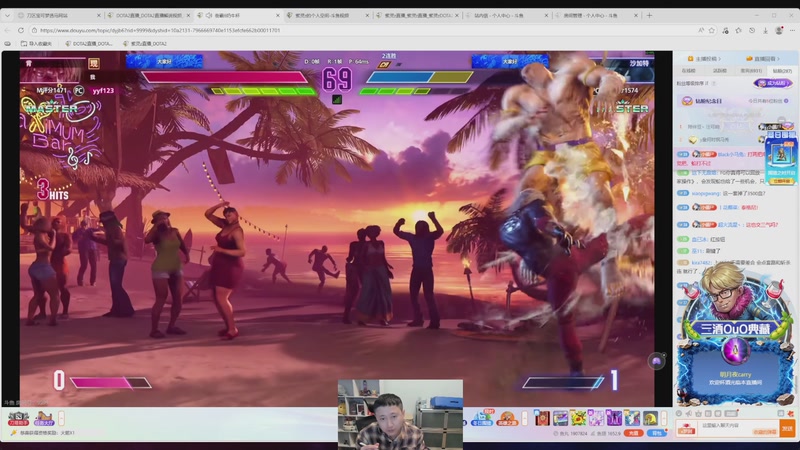Select the sunflower gift icon
Image resolution: width=800 pixels, height=450 pixels.
(x=579, y=418)
